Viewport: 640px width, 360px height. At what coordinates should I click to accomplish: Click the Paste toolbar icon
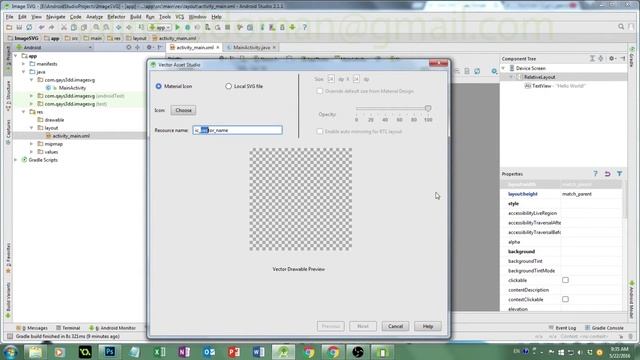click(x=84, y=27)
